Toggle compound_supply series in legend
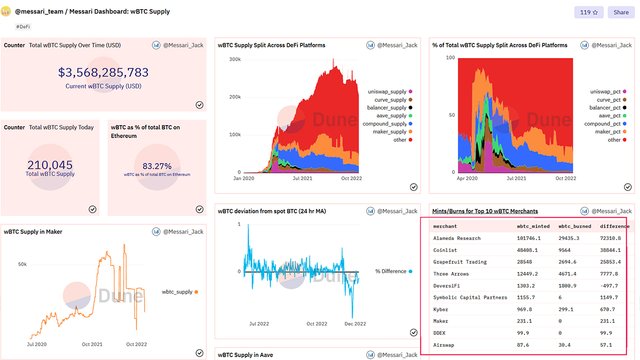 [x=387, y=124]
